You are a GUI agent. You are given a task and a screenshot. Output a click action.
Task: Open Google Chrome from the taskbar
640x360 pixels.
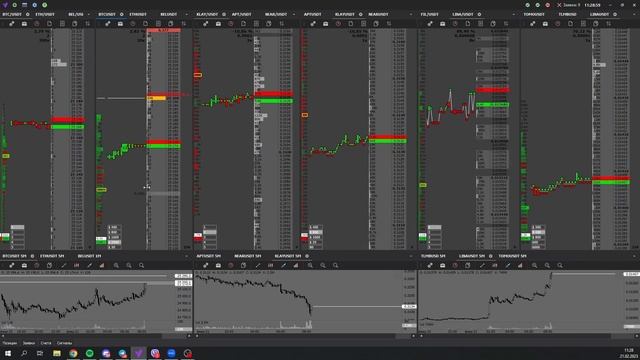tap(73, 353)
